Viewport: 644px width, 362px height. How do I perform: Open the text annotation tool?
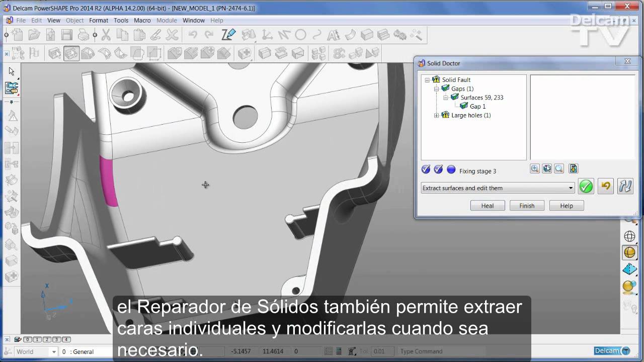[x=333, y=35]
